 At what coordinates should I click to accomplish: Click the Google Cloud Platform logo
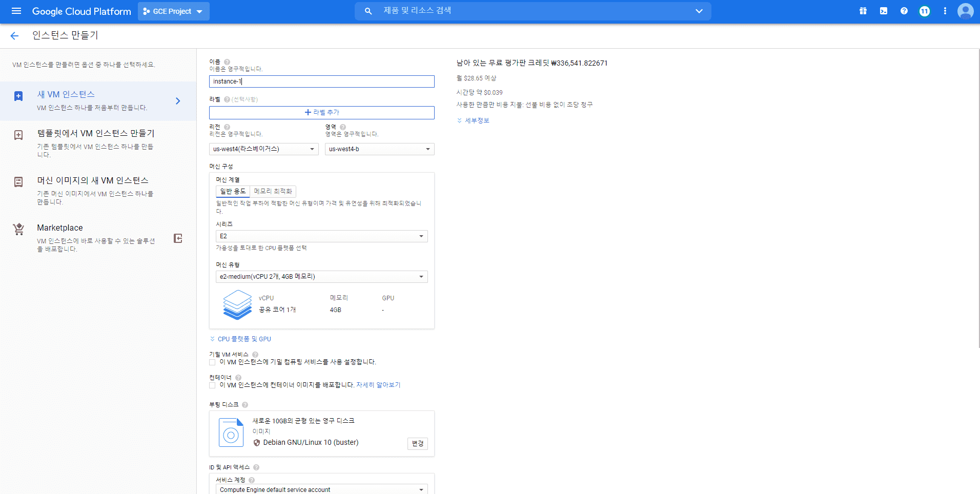point(81,11)
